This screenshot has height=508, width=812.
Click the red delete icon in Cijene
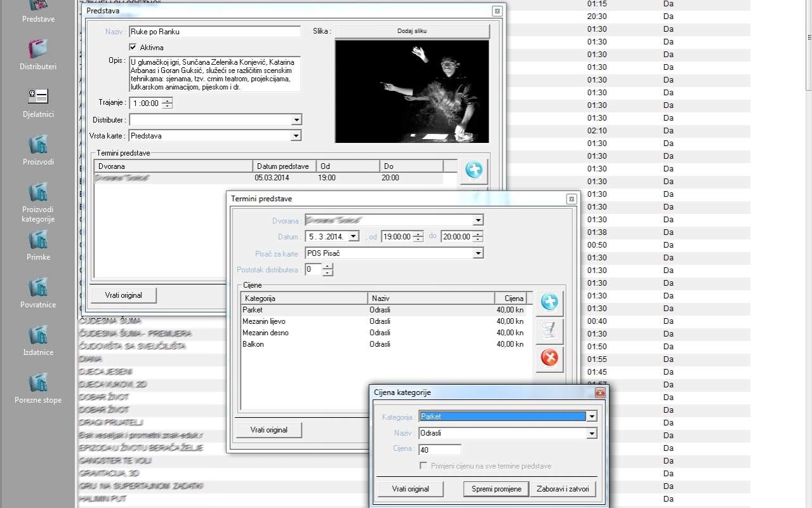point(549,358)
